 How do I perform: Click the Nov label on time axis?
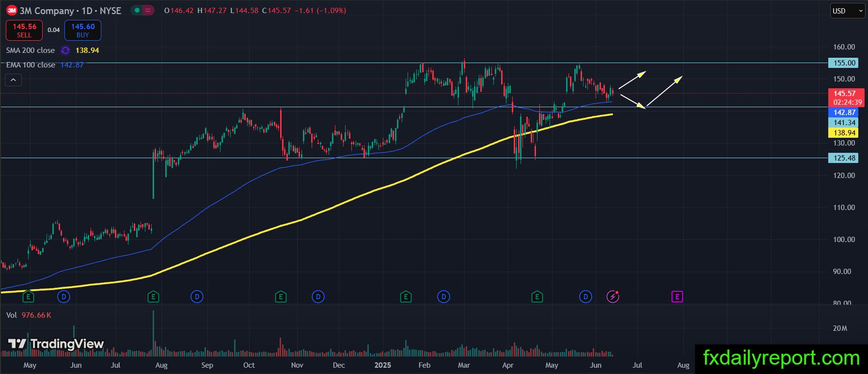click(297, 365)
